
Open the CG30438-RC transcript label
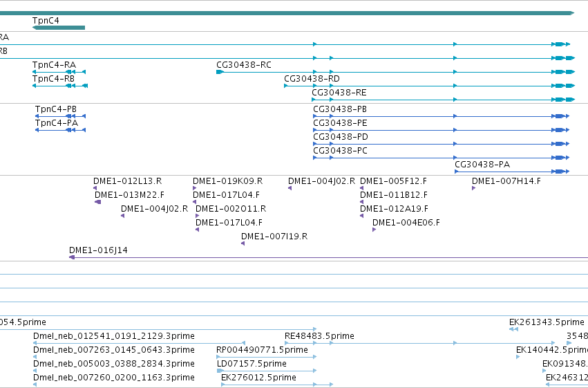click(244, 65)
